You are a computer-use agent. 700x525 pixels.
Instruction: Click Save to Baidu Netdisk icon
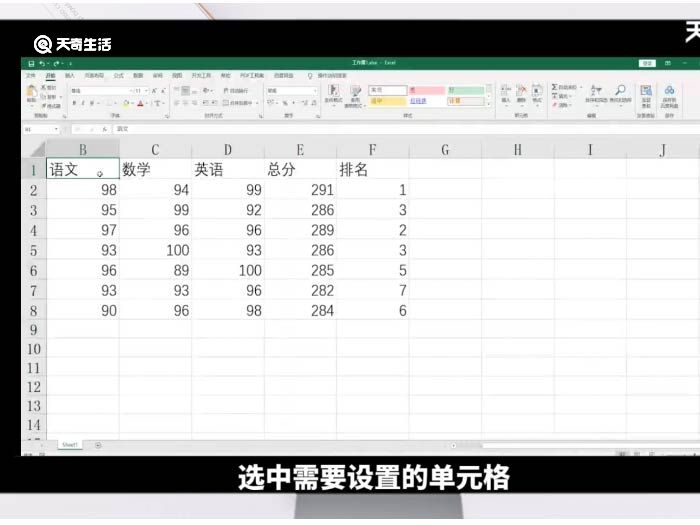pos(669,91)
